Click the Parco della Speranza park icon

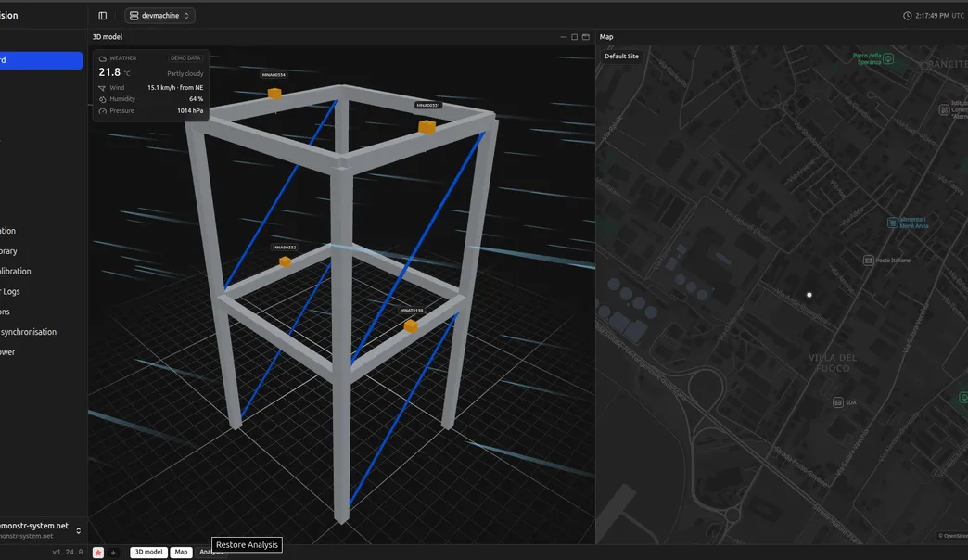pyautogui.click(x=888, y=58)
